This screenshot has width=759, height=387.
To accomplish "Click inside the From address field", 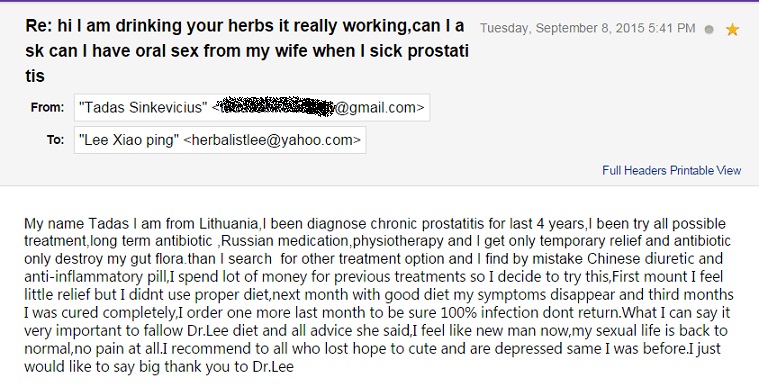I will [252, 108].
